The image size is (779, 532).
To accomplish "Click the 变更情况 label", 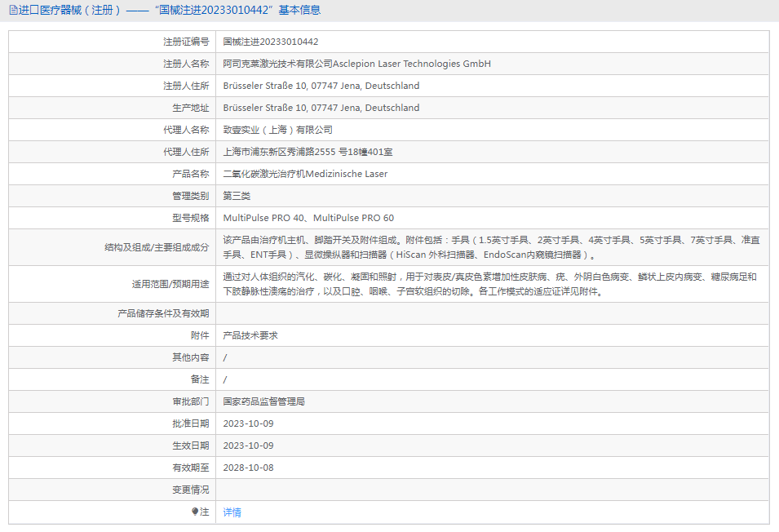I will 191,490.
